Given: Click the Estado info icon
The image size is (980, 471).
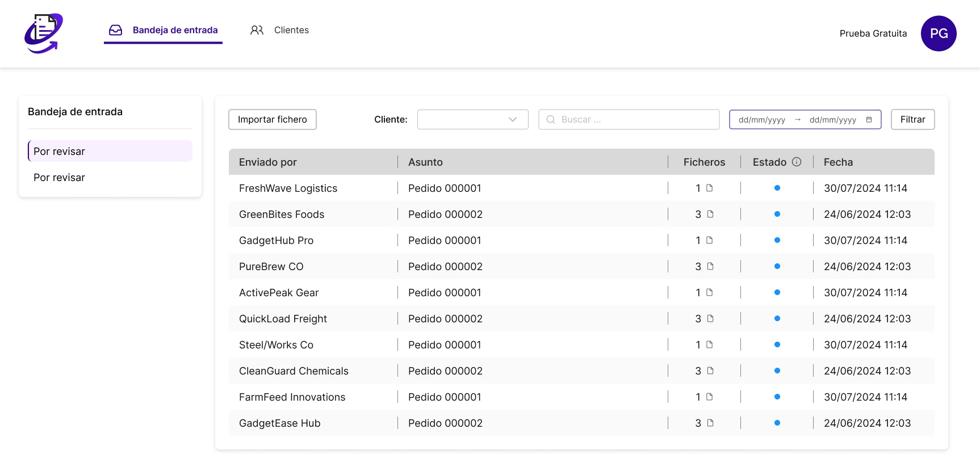Looking at the screenshot, I should click(x=797, y=162).
